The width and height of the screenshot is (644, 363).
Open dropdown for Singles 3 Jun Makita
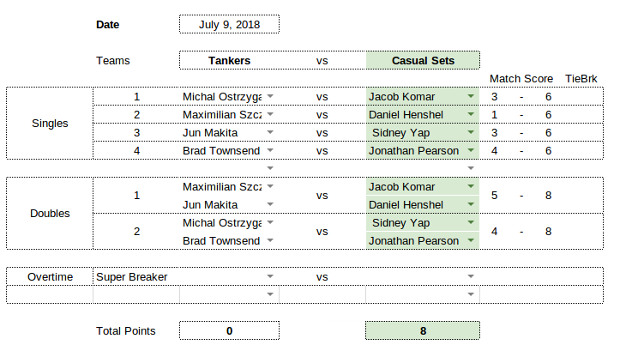[270, 132]
